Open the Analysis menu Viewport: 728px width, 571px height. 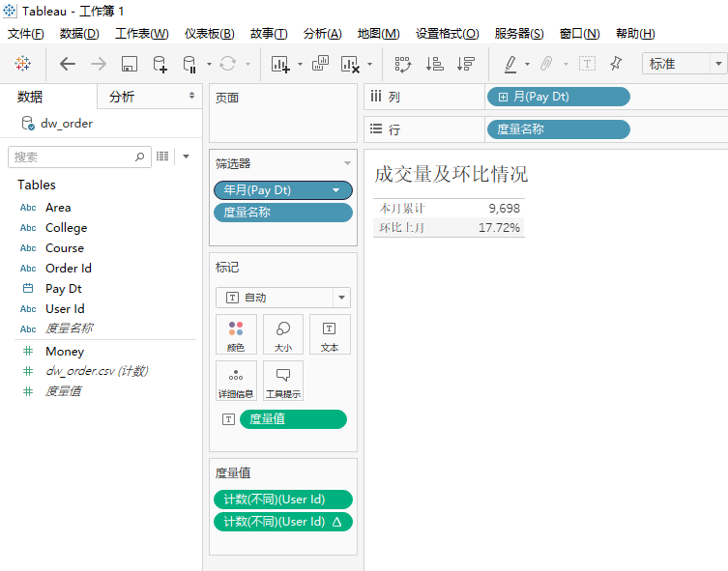(323, 34)
